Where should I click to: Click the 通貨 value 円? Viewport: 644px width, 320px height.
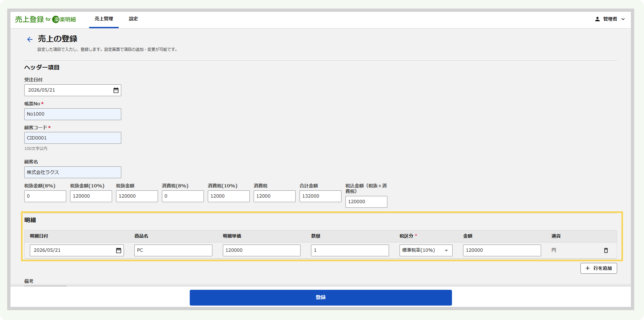point(554,250)
